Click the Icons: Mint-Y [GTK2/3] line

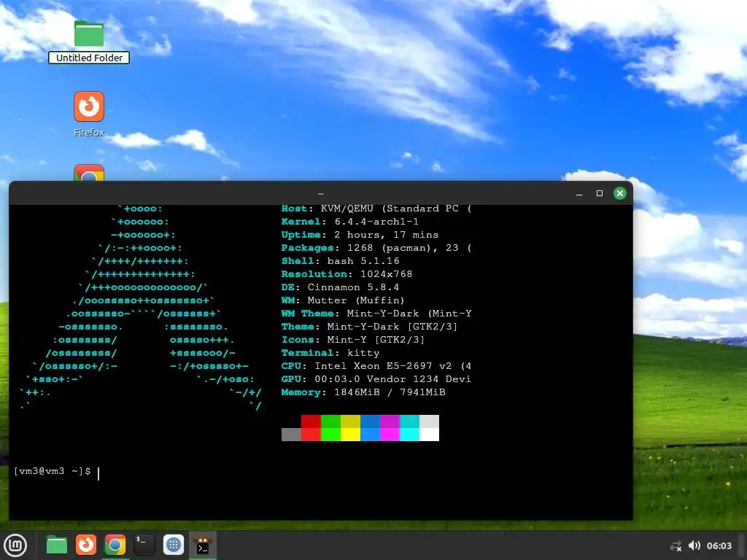click(353, 340)
